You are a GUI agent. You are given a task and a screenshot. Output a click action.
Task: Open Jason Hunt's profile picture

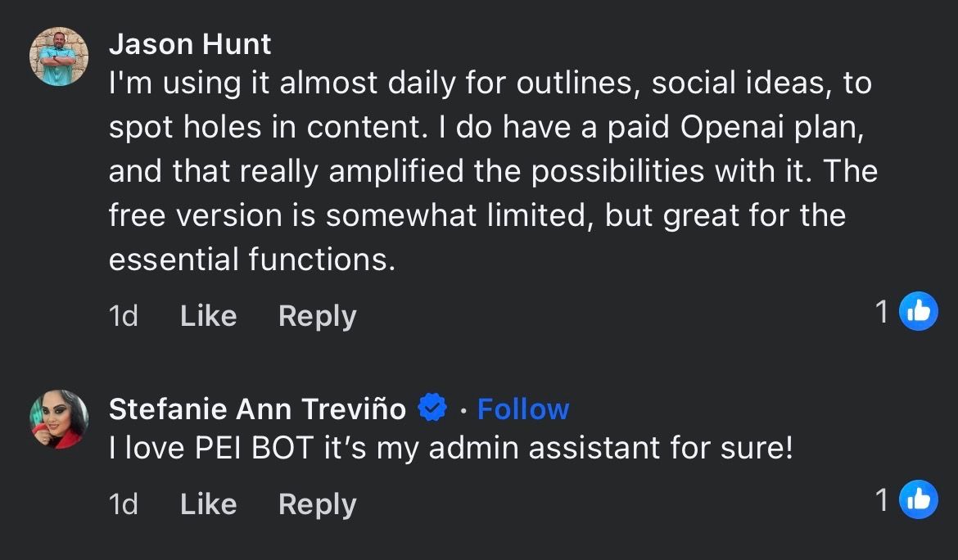(58, 56)
